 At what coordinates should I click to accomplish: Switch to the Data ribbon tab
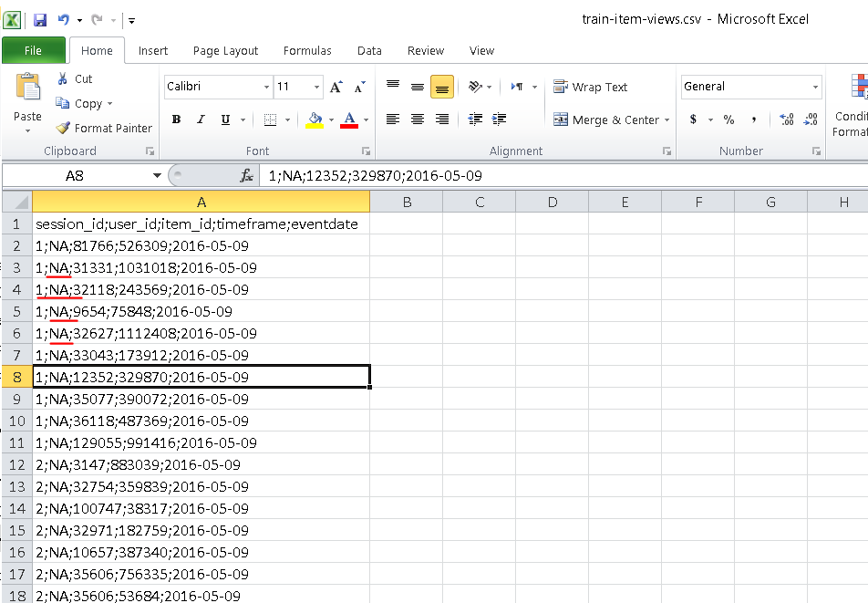pos(369,51)
